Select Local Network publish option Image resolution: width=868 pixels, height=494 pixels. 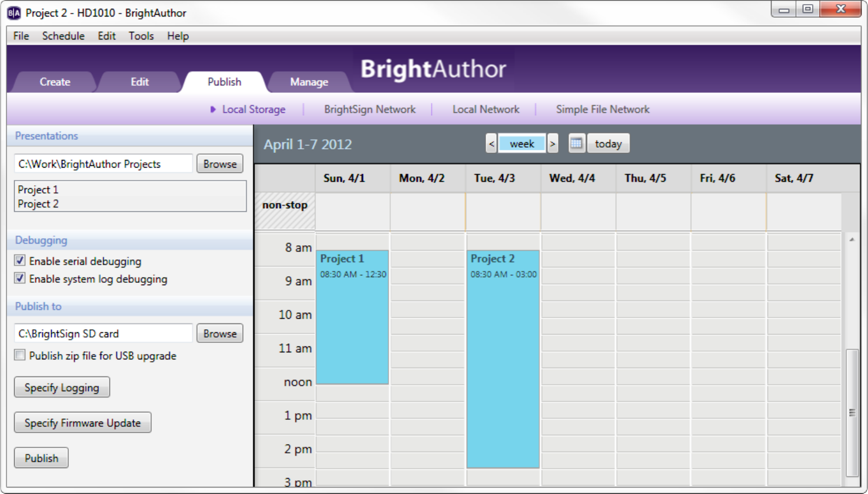click(x=485, y=109)
